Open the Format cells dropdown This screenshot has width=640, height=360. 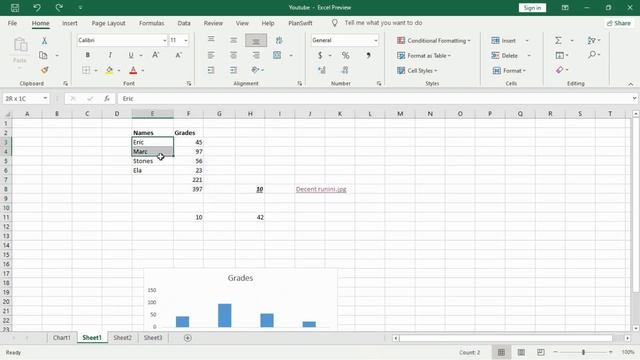coord(509,71)
